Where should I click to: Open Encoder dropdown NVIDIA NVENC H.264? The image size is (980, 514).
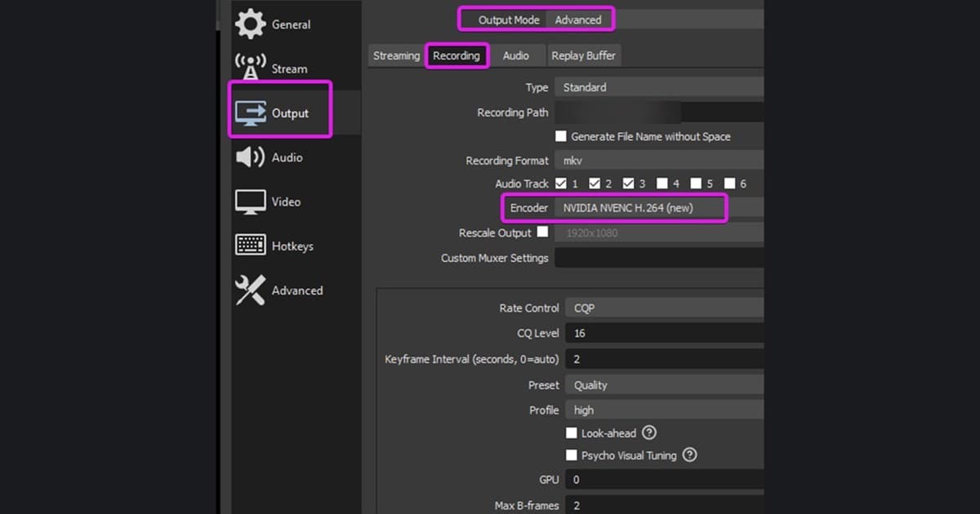(659, 208)
